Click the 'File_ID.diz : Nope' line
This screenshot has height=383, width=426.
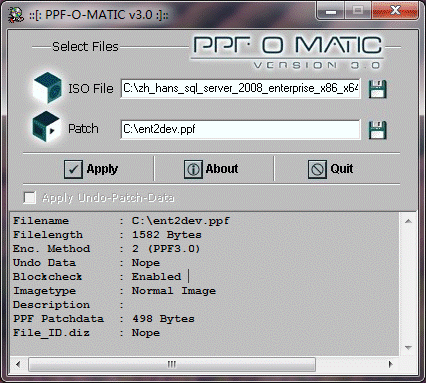86,333
